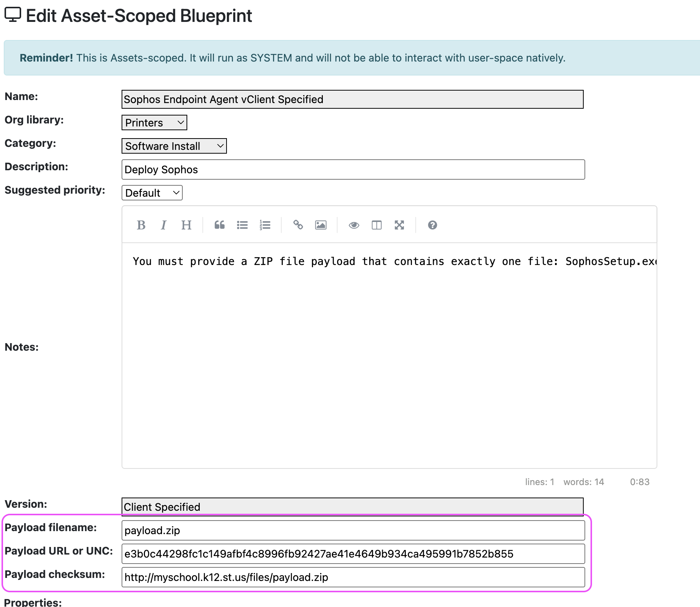Screen dimensions: 700x607
Task: Click the Suggested priority label
Action: [x=55, y=190]
